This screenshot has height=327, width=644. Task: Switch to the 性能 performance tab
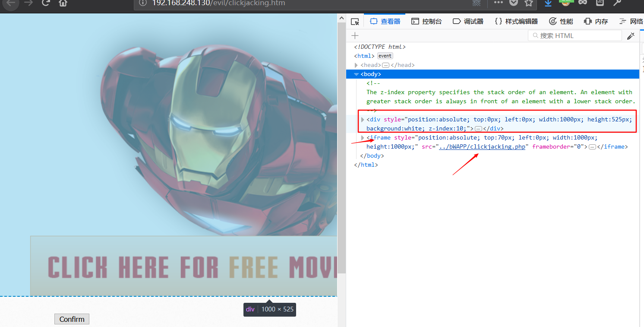click(561, 22)
